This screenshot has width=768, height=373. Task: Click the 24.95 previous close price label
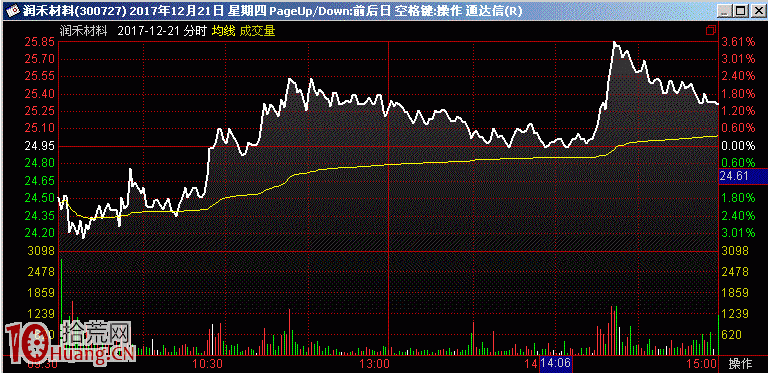pos(39,146)
